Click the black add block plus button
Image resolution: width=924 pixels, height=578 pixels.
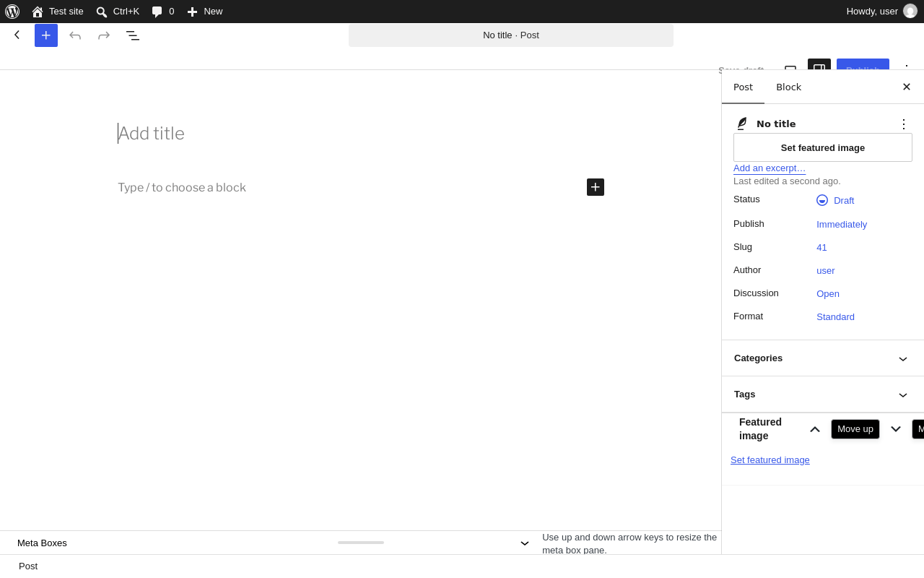point(596,187)
